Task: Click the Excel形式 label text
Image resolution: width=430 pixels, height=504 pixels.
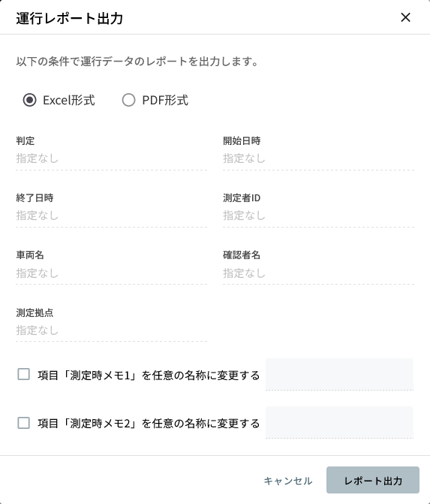Action: [69, 101]
